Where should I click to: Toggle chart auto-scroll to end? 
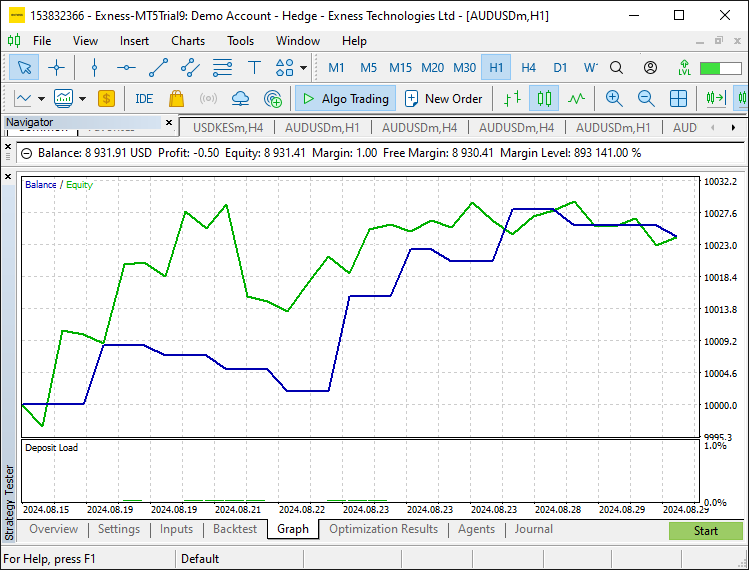click(716, 99)
